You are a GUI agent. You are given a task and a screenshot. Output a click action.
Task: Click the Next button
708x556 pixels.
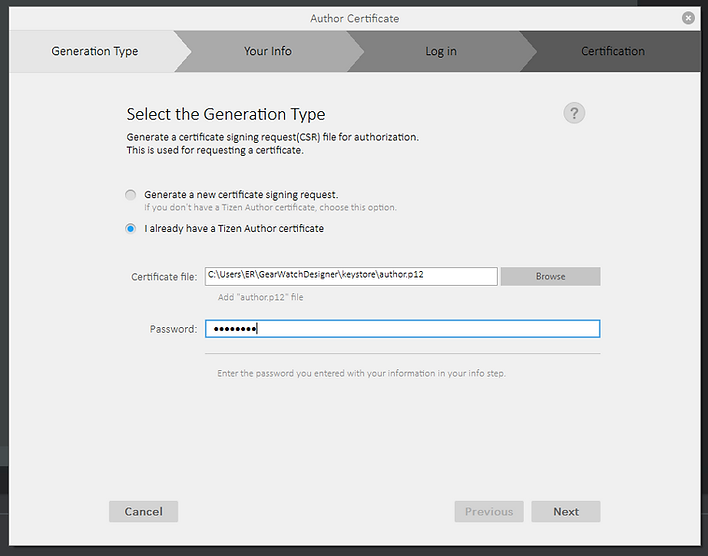pos(566,511)
